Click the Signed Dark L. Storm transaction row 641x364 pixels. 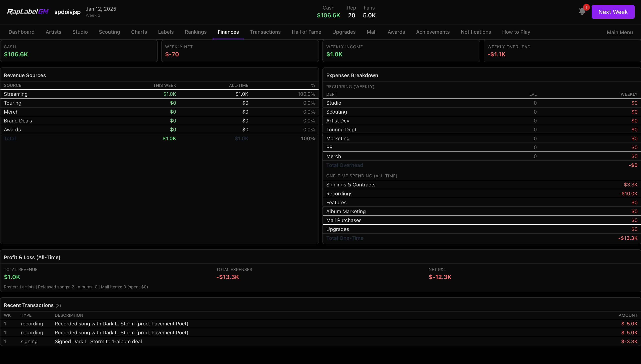point(320,342)
